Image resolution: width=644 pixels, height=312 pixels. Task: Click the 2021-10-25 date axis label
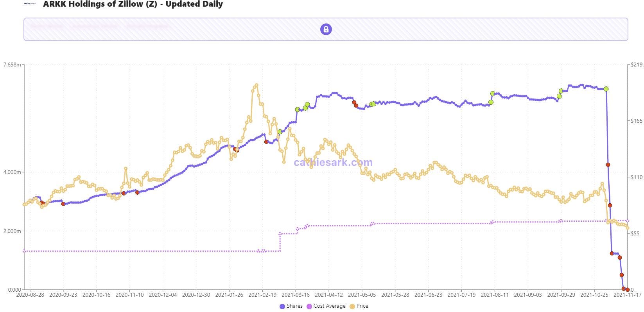point(594,295)
